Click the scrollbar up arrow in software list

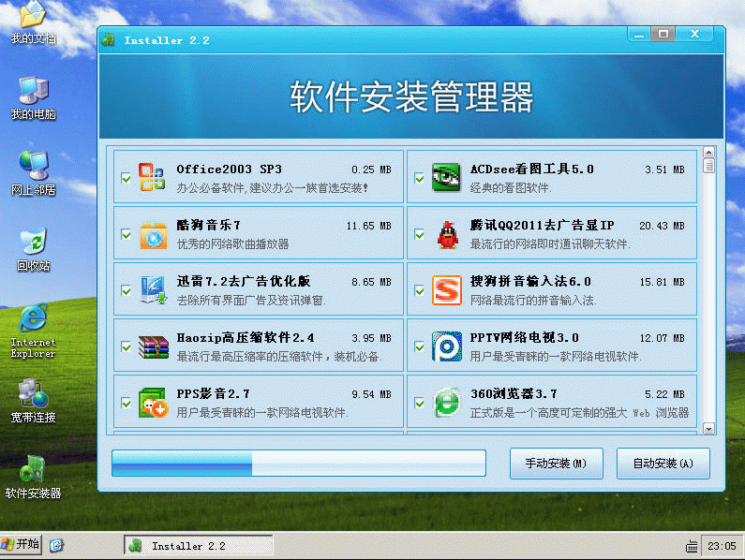pyautogui.click(x=708, y=153)
